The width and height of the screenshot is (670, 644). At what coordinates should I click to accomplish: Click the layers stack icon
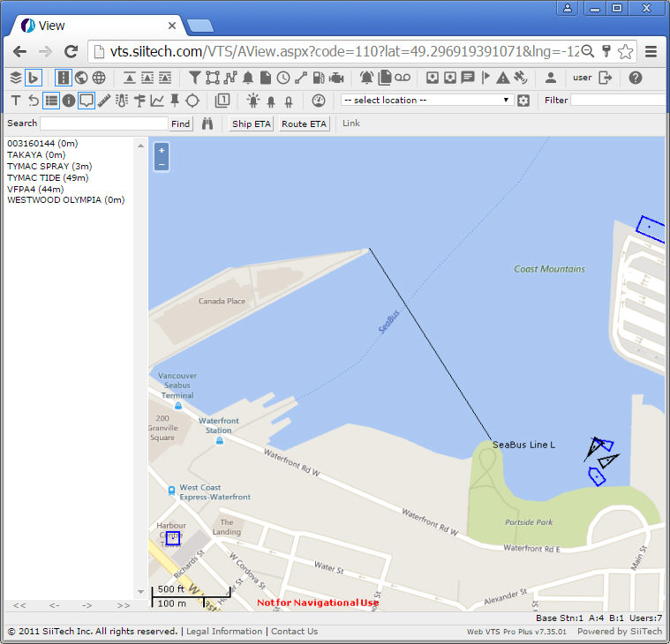click(15, 78)
